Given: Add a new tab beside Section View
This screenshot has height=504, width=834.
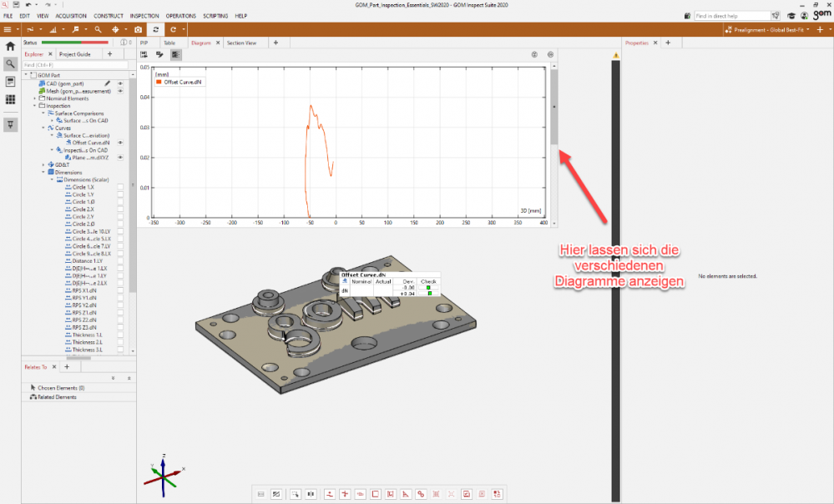Looking at the screenshot, I should pos(275,43).
